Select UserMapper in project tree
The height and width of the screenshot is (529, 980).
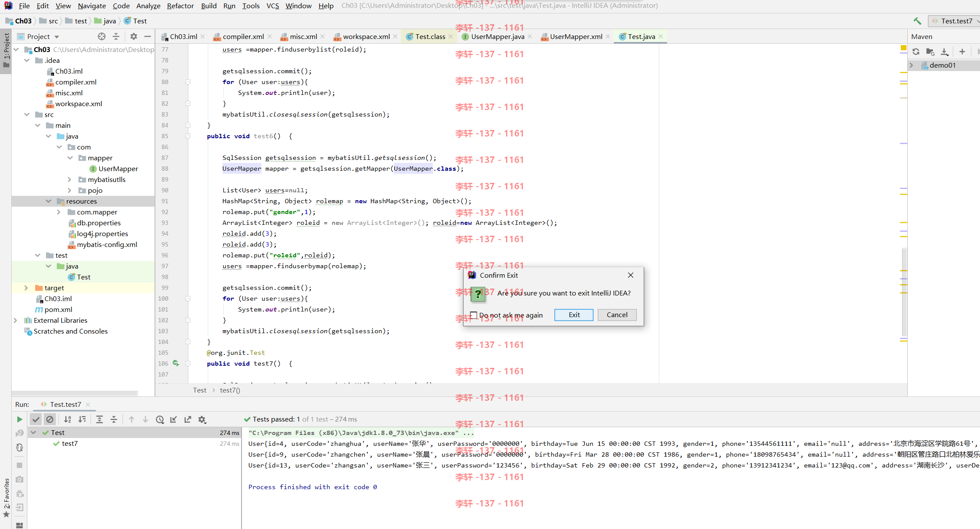tap(118, 169)
